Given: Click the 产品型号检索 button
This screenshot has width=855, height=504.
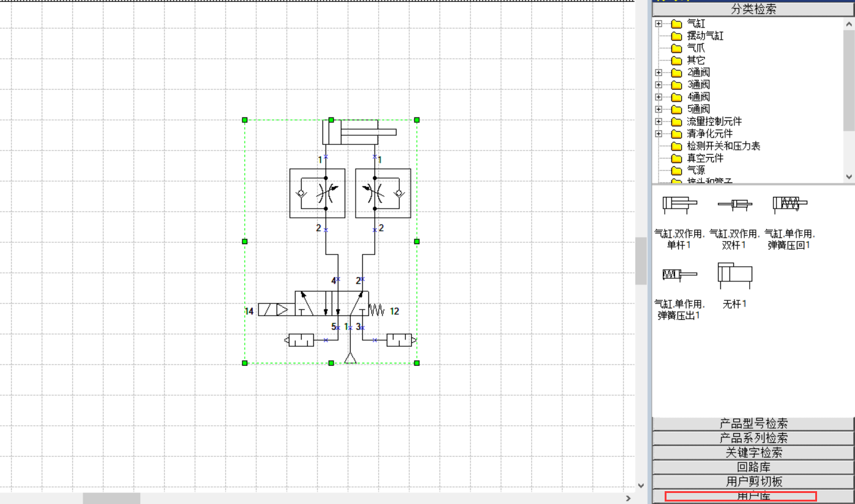Looking at the screenshot, I should click(x=753, y=423).
